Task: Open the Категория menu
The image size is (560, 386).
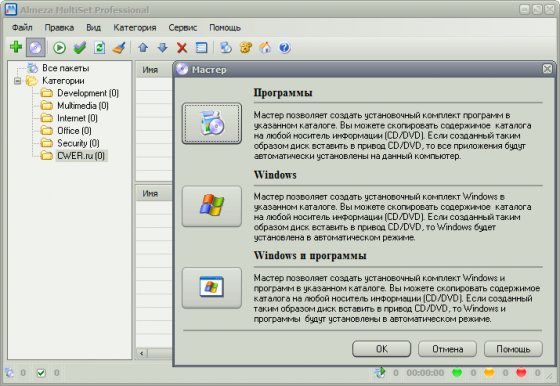Action: 135,27
